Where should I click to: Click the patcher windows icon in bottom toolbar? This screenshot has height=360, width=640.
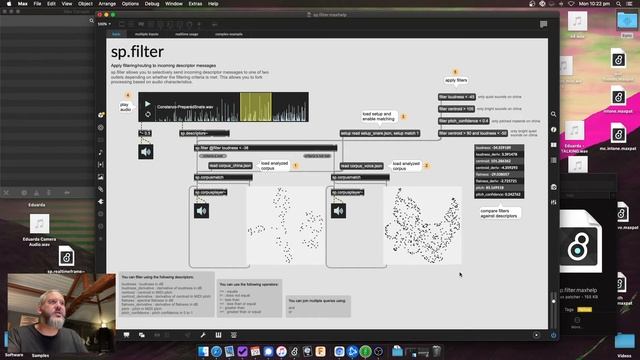pos(142,335)
